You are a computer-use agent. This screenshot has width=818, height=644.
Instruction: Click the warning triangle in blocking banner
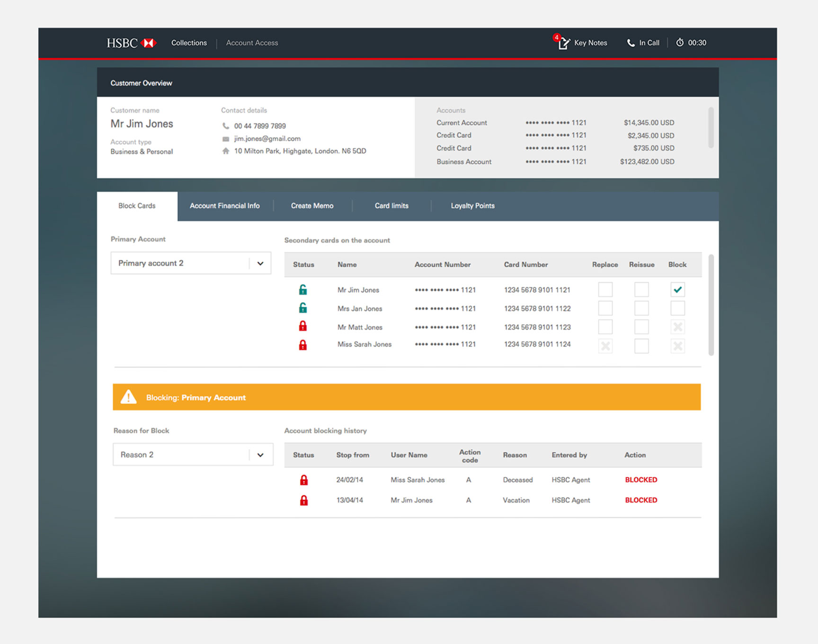pos(129,397)
